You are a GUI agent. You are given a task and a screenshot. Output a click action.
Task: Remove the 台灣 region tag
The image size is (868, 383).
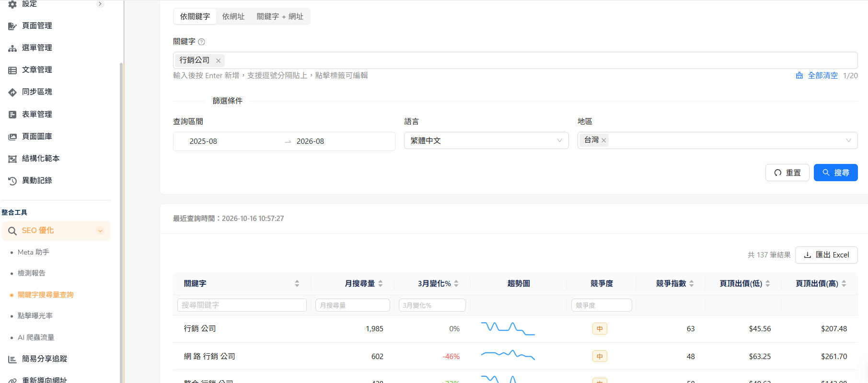click(604, 140)
